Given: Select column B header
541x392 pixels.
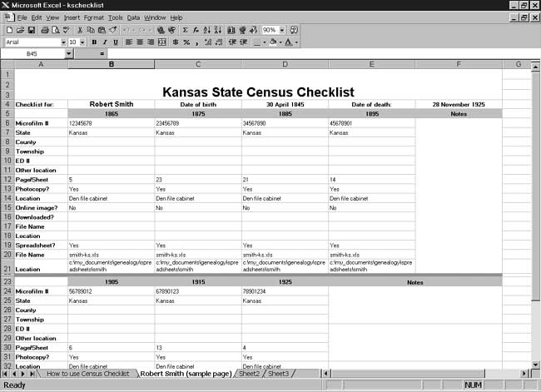Looking at the screenshot, I should [x=111, y=64].
